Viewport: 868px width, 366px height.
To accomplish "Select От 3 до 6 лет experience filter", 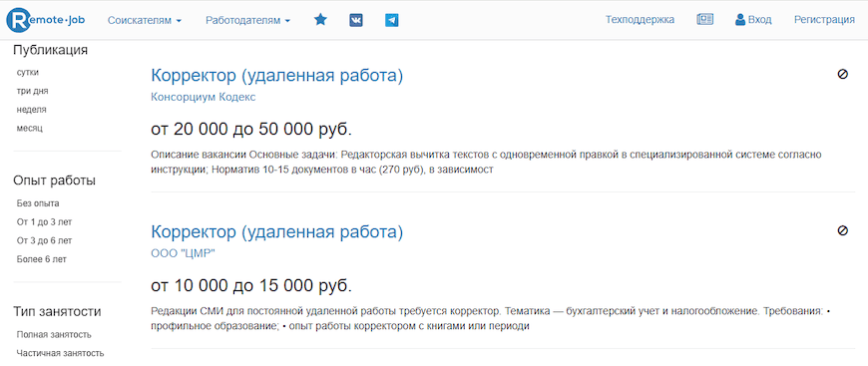I will coord(44,241).
